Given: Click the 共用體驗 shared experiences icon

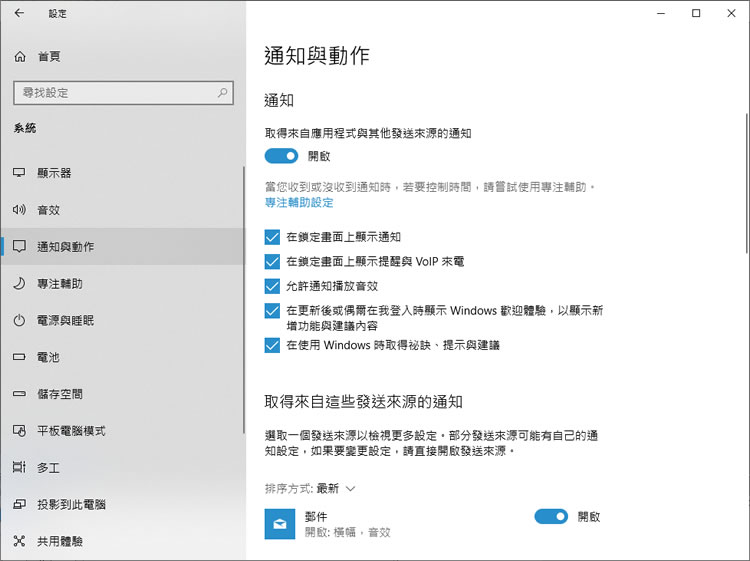Looking at the screenshot, I should [x=19, y=541].
